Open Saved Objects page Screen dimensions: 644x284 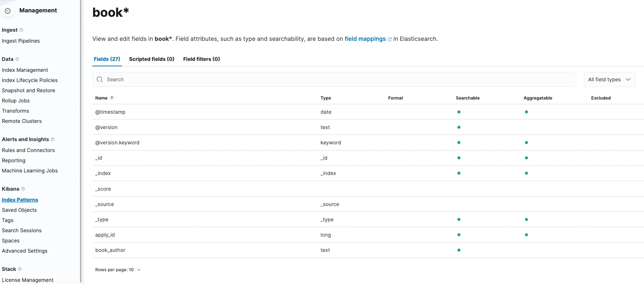tap(19, 210)
